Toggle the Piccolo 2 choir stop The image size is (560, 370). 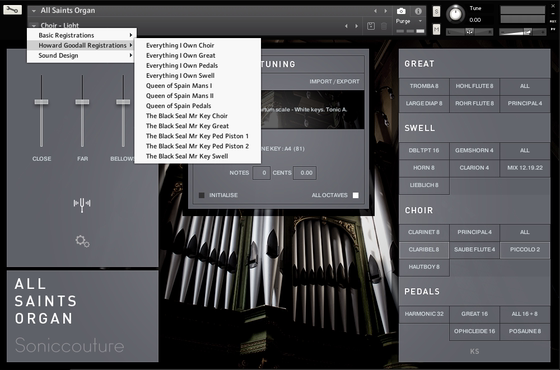[x=525, y=250]
